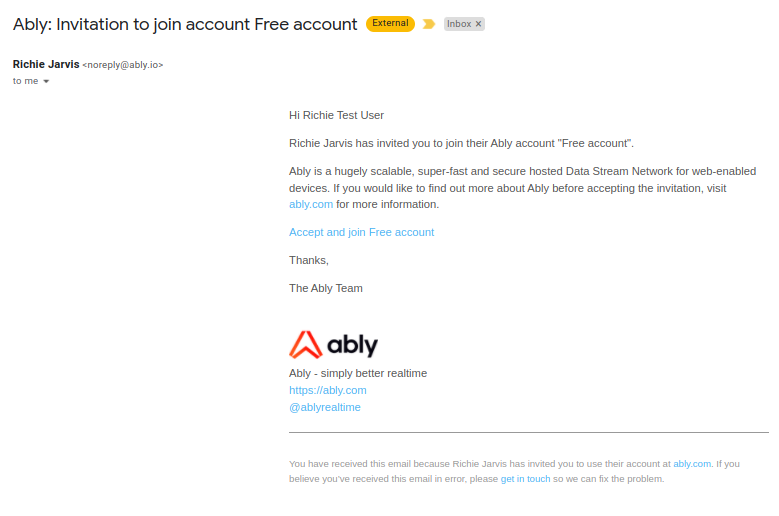The image size is (779, 516).
Task: Click the red Ably arrow logo mark
Action: (x=306, y=345)
